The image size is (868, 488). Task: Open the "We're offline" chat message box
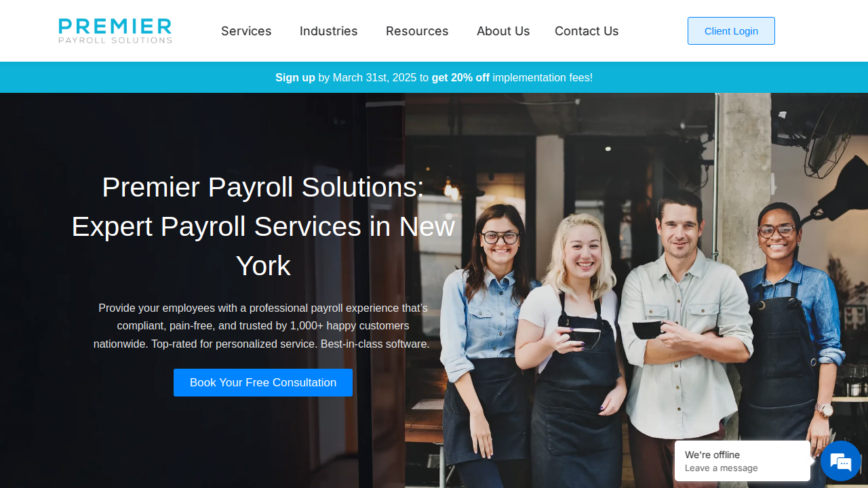[743, 461]
